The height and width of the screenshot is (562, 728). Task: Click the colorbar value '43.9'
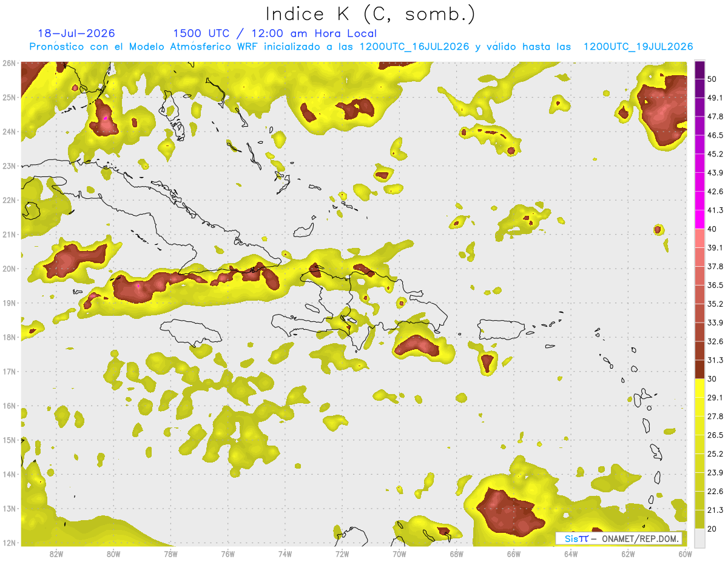coord(715,173)
